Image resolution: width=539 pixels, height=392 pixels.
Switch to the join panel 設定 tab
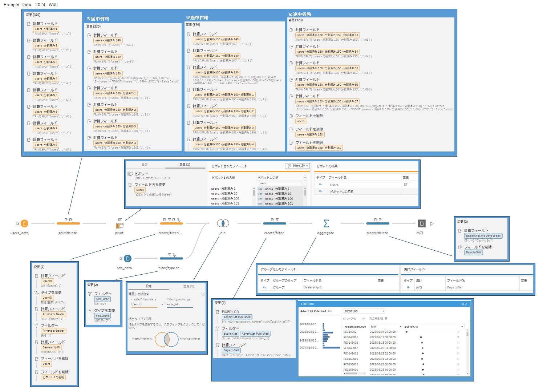(x=149, y=286)
